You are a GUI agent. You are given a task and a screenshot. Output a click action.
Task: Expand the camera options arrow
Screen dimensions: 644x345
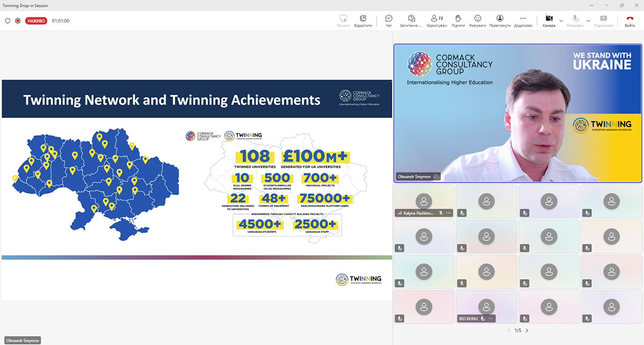point(561,21)
